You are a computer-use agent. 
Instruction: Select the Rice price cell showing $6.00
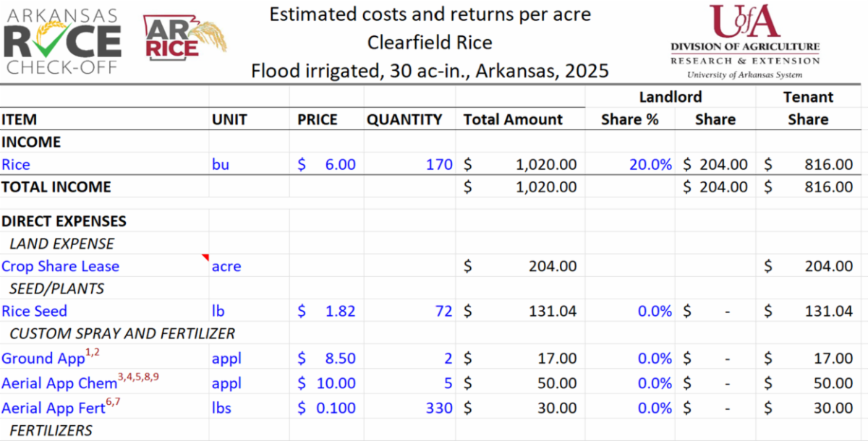click(x=327, y=165)
